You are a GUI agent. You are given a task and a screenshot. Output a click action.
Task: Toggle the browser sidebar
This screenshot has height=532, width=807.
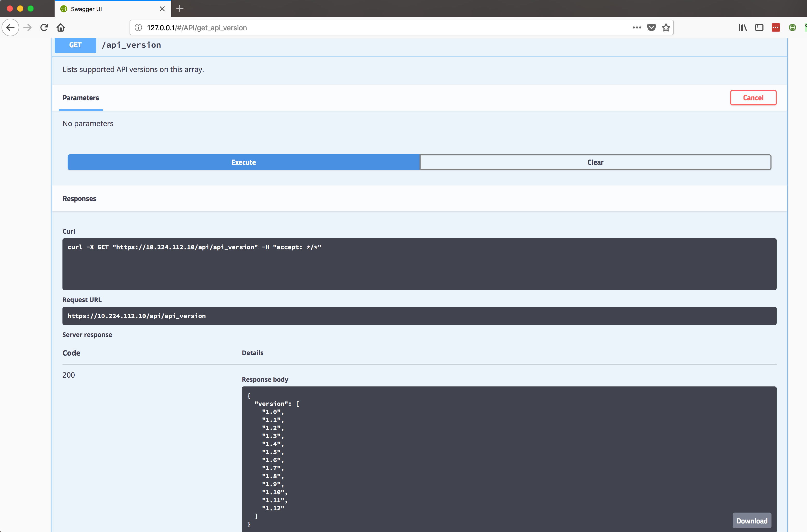[759, 27]
